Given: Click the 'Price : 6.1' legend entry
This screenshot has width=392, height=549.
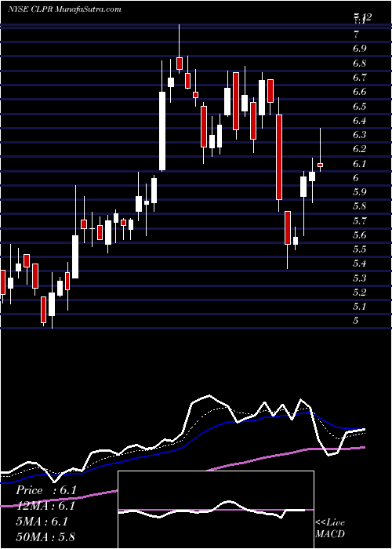Looking at the screenshot, I should click(x=45, y=490).
